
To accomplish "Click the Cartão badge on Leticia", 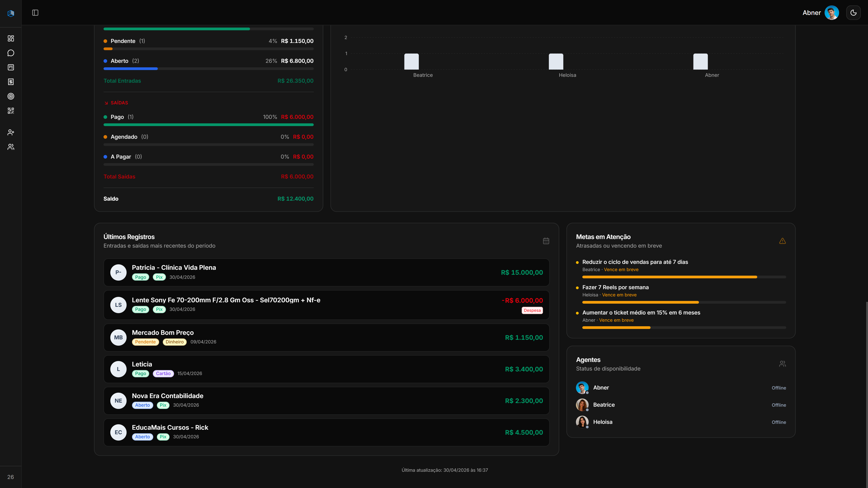I will (163, 373).
